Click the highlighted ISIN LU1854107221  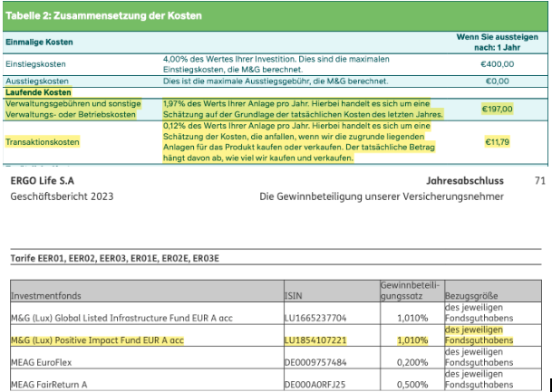click(315, 340)
